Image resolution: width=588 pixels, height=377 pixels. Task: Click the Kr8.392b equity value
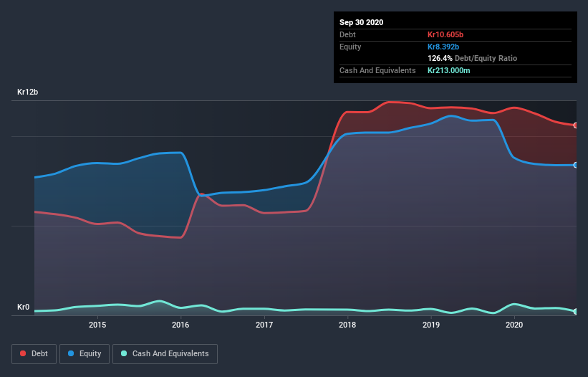pos(443,47)
